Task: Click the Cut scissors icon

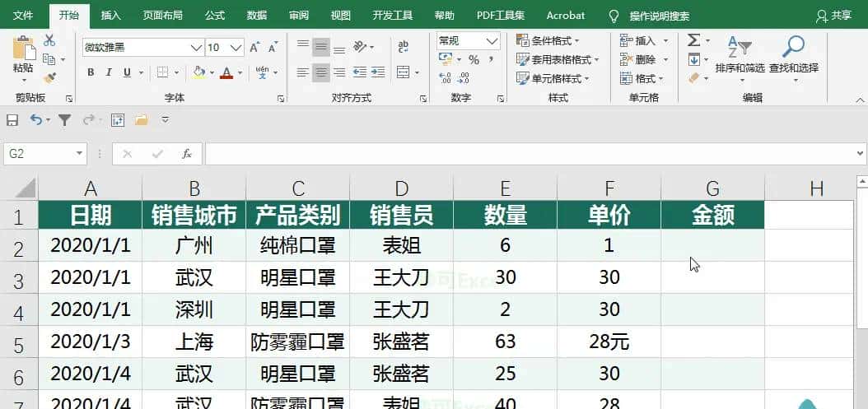Action: (x=49, y=40)
